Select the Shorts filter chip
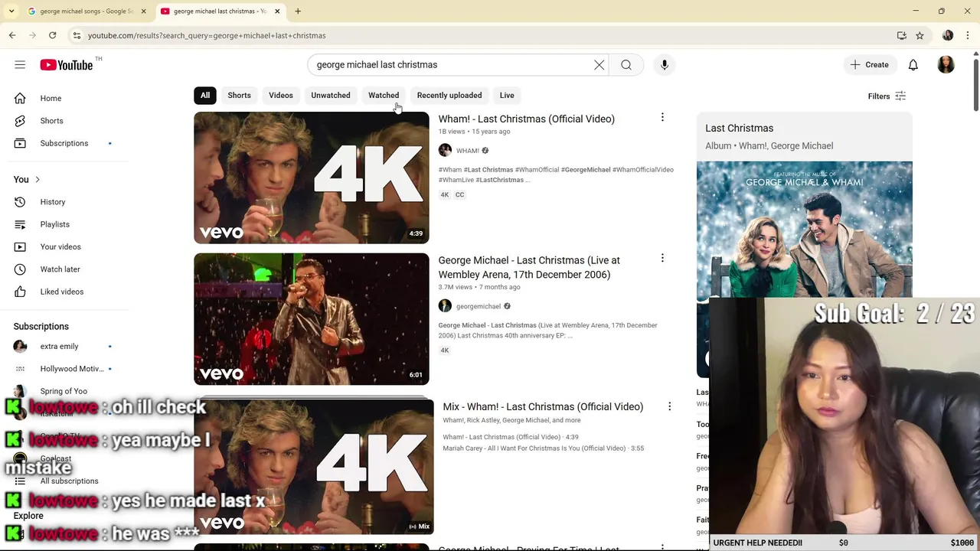The height and width of the screenshot is (551, 980). (239, 95)
